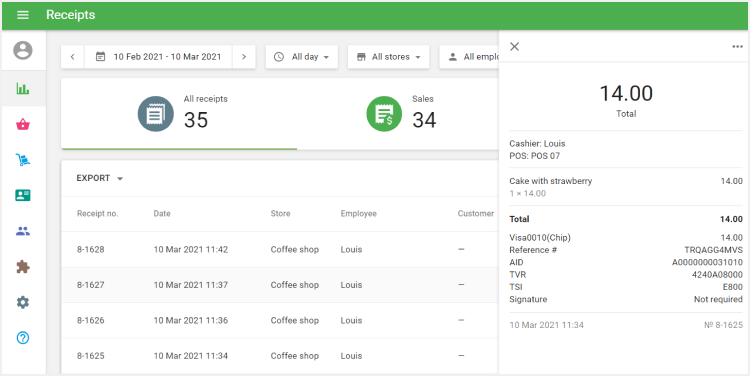750x376 pixels.
Task: Open the receipt three-dot options menu
Action: (x=737, y=46)
